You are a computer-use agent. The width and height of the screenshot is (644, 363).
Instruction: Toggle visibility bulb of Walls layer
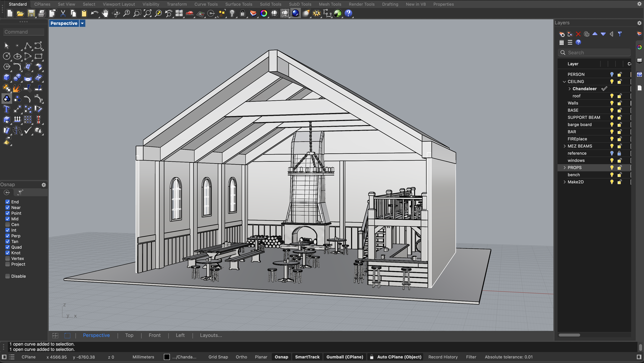(612, 103)
